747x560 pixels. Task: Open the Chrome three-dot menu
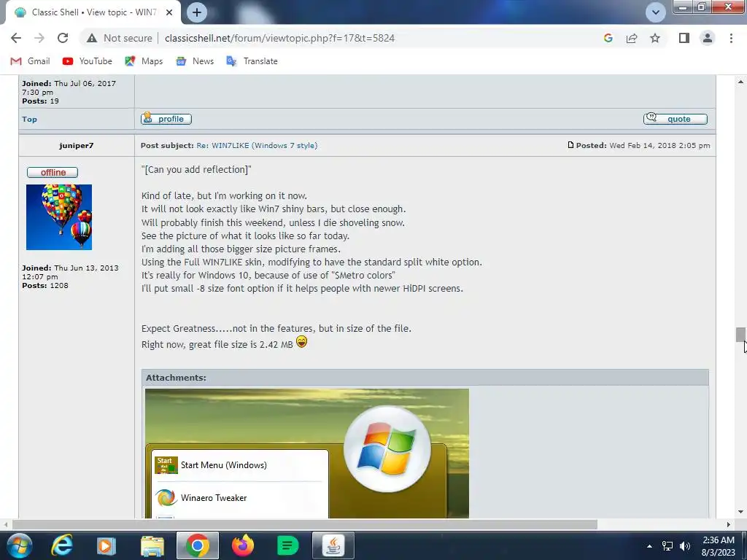(731, 38)
